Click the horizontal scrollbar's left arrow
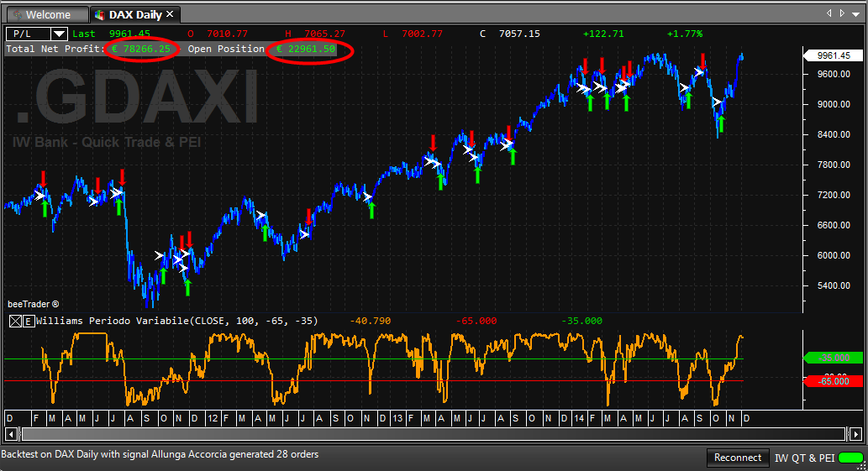This screenshot has height=471, width=868. tap(11, 434)
